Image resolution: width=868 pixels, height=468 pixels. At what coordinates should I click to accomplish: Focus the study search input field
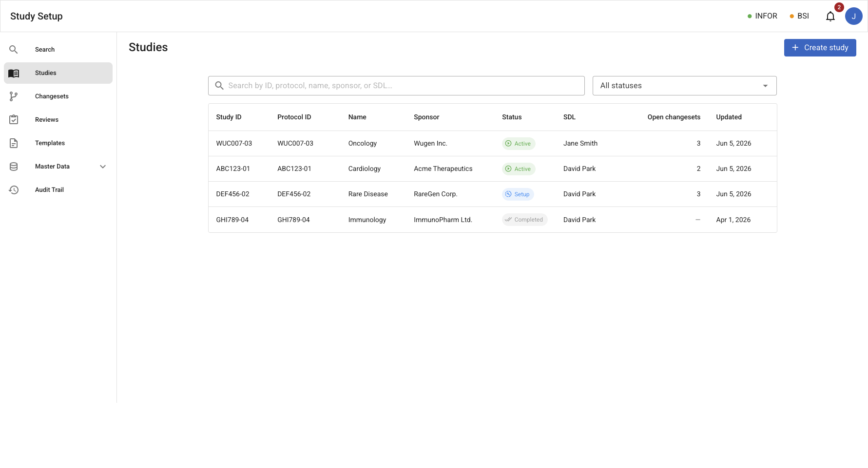coord(396,86)
